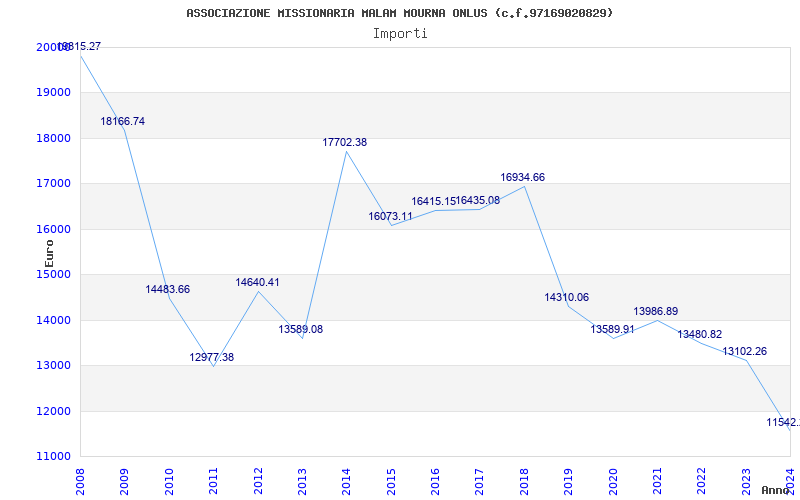Click y-axis tick 18000
The height and width of the screenshot is (500, 800).
tap(53, 138)
